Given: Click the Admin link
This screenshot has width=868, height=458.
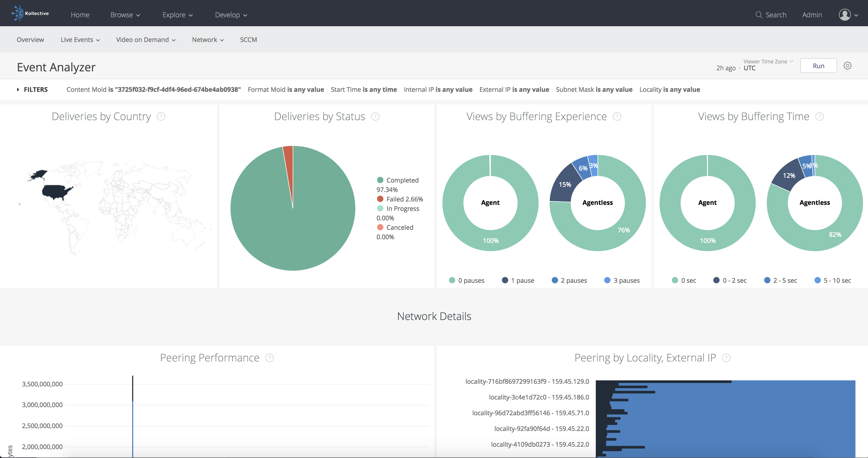Looking at the screenshot, I should 812,15.
